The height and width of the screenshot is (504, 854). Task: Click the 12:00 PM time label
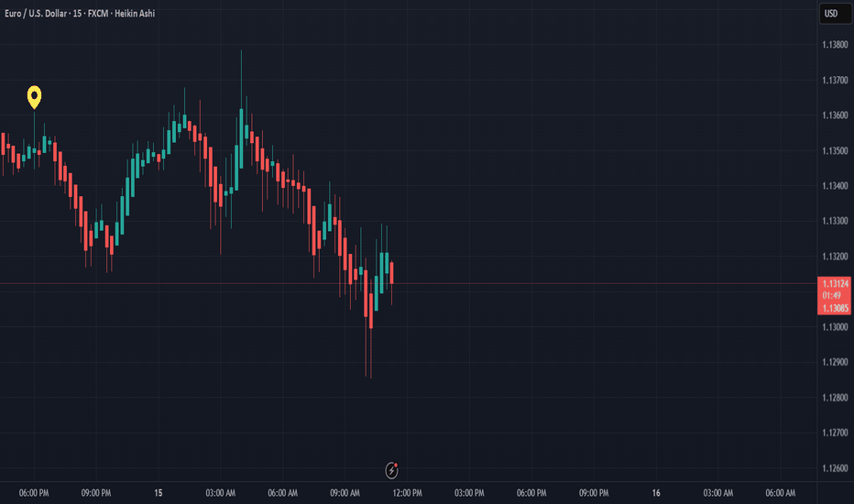[x=408, y=493]
